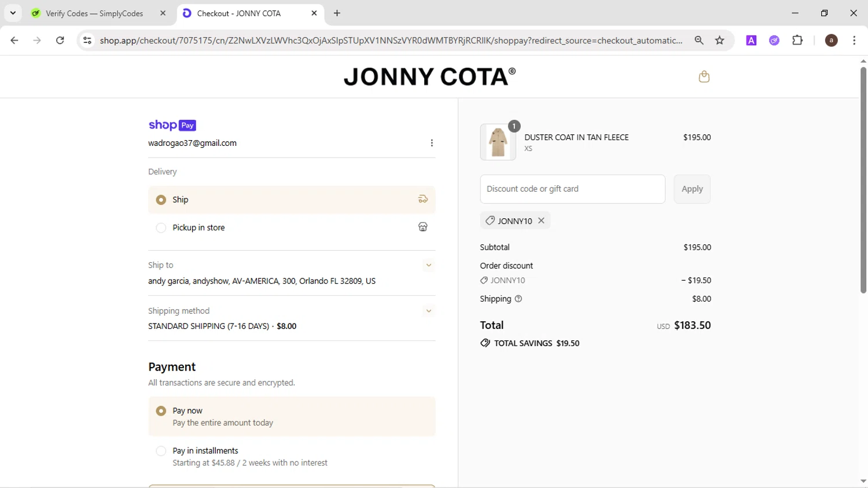
Task: Click the scrollbar up arrow
Action: [x=863, y=61]
